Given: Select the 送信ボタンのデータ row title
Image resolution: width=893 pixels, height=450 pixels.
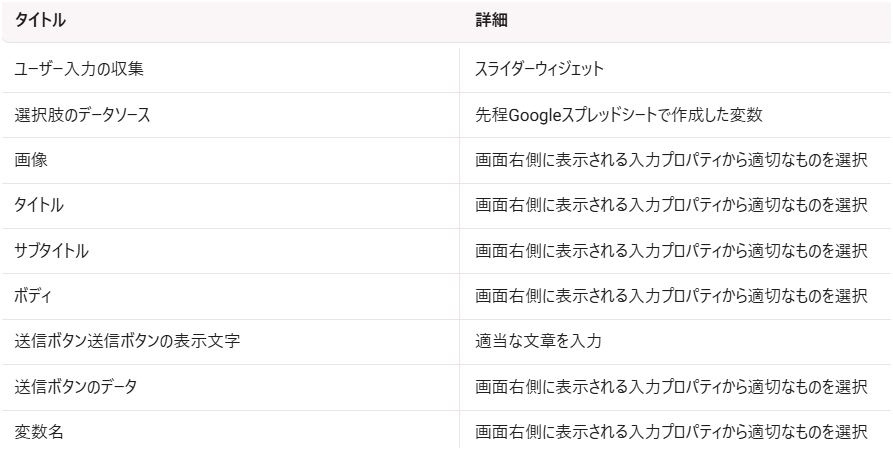Looking at the screenshot, I should point(76,387).
